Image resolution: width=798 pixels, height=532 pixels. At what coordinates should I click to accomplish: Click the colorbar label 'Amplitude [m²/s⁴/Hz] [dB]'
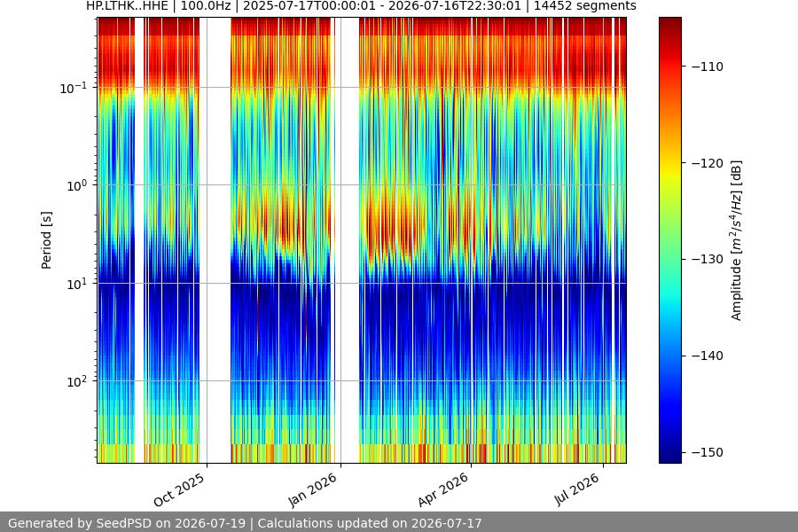click(737, 240)
